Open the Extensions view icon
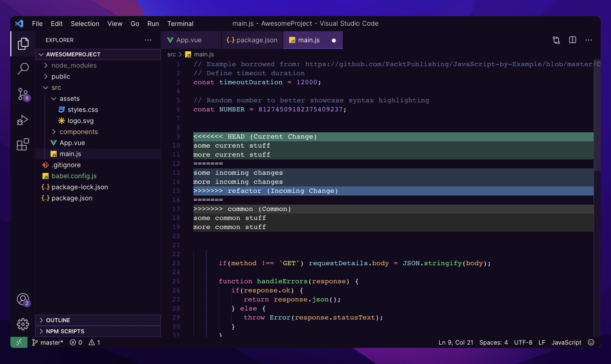 click(x=23, y=144)
